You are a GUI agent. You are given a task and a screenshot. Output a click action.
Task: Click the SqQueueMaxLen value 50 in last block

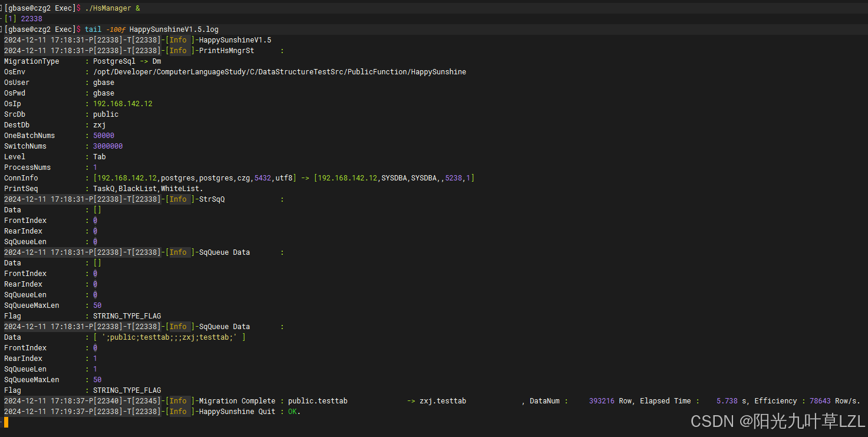pyautogui.click(x=97, y=380)
